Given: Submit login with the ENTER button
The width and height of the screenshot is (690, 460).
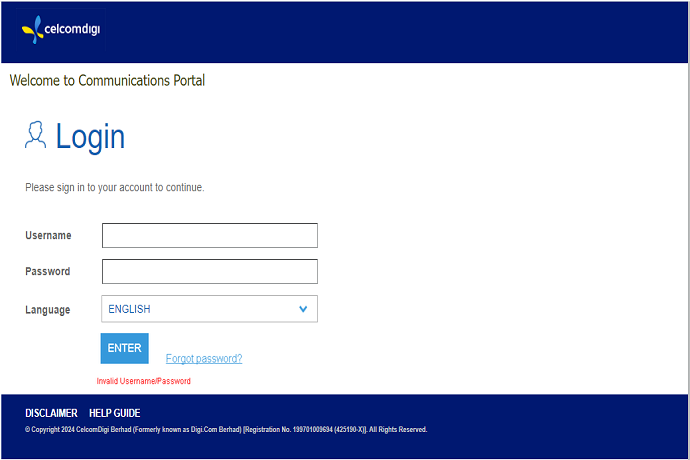Looking at the screenshot, I should point(125,348).
